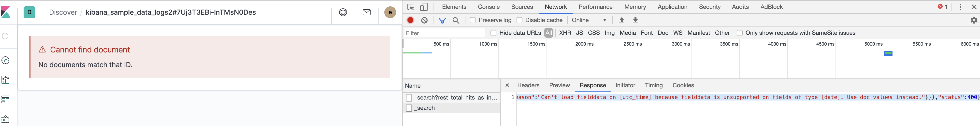Viewport: 980px width, 126px height.
Task: Open the Audits tab
Action: click(740, 7)
